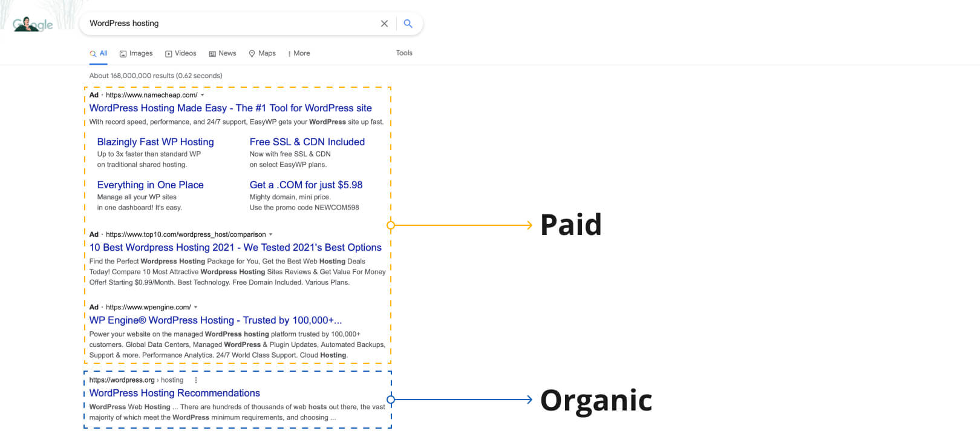The height and width of the screenshot is (442, 980).
Task: Open WordPress Hosting Recommendations organic result
Action: (175, 394)
